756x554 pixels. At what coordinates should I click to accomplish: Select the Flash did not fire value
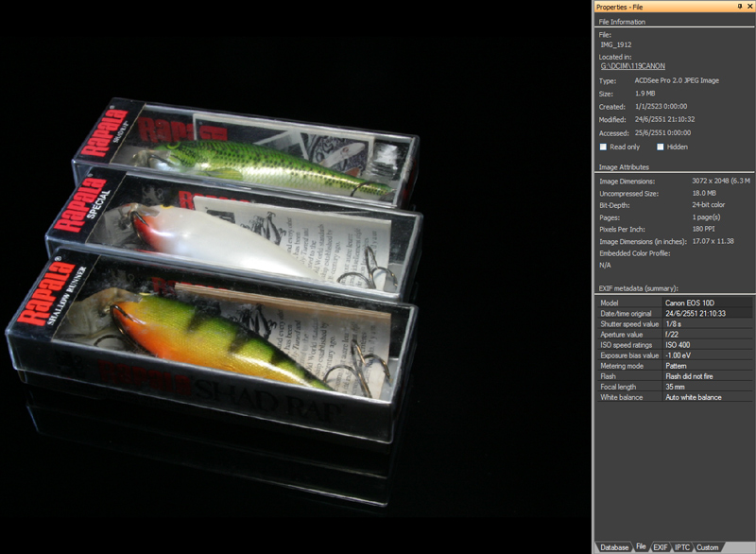tap(689, 376)
